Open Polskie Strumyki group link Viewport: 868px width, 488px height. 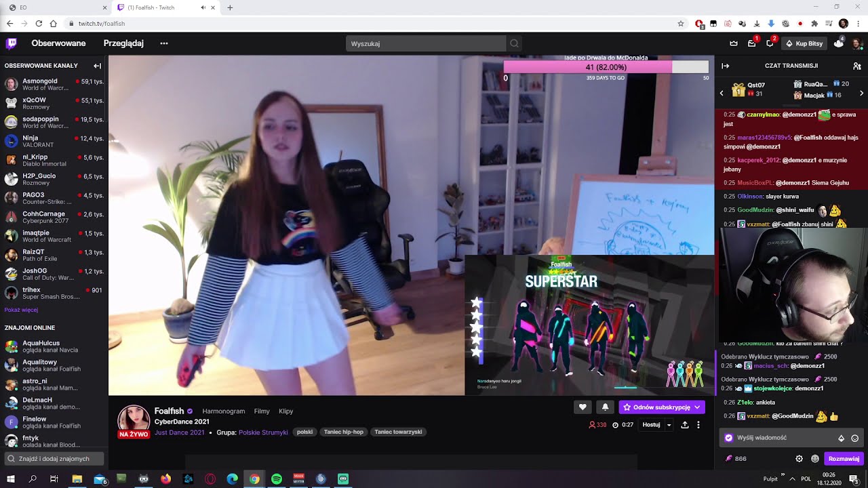[x=263, y=432]
